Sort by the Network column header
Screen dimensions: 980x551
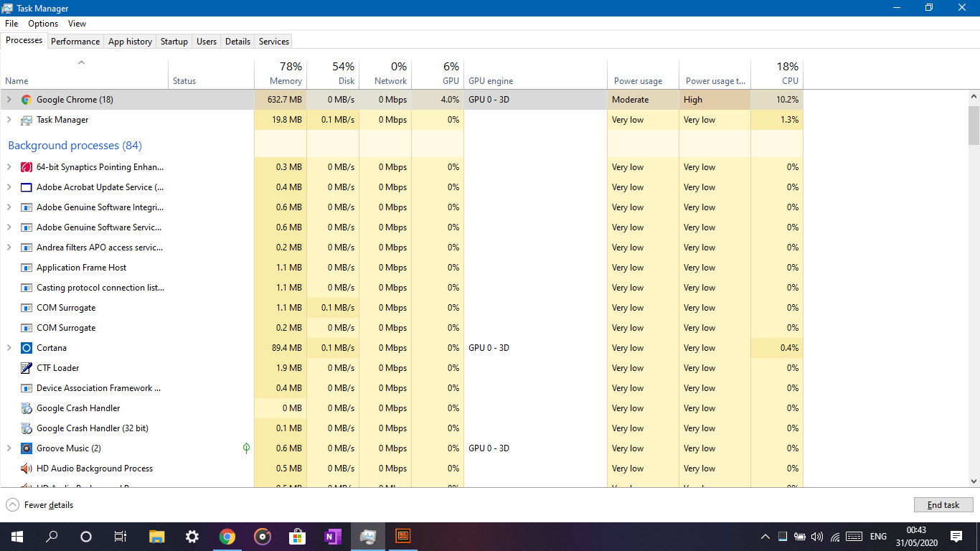click(x=385, y=74)
